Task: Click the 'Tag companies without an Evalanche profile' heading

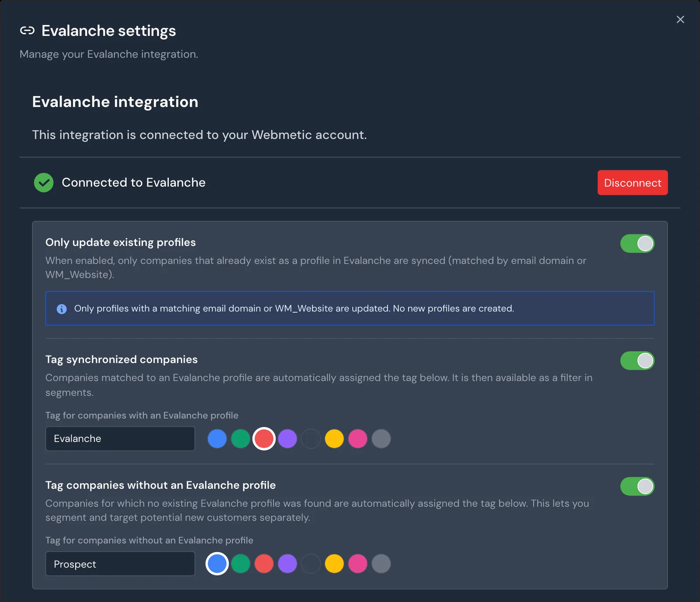Action: tap(161, 485)
